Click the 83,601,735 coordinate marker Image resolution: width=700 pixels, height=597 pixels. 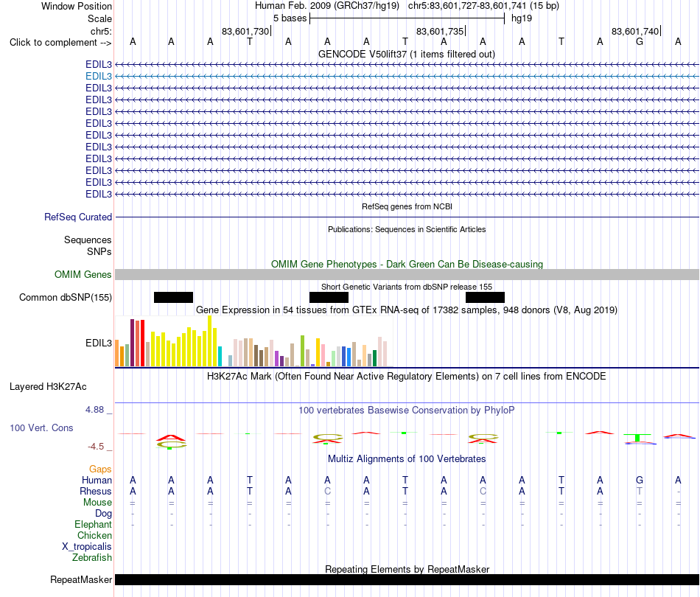click(440, 31)
